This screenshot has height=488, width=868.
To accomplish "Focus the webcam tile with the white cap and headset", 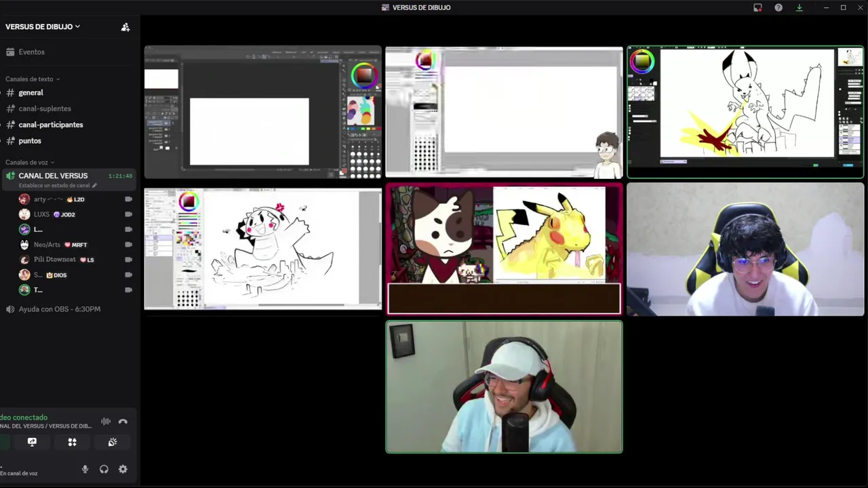I will pyautogui.click(x=504, y=387).
